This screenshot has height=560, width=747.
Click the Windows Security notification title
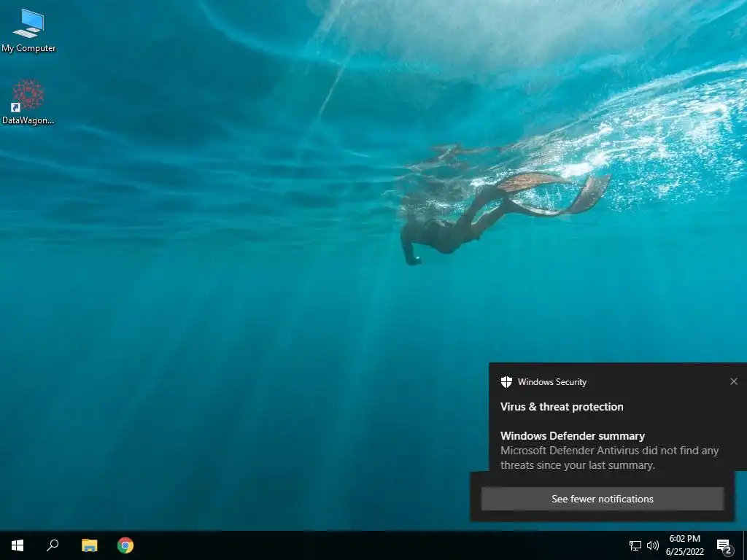[552, 382]
